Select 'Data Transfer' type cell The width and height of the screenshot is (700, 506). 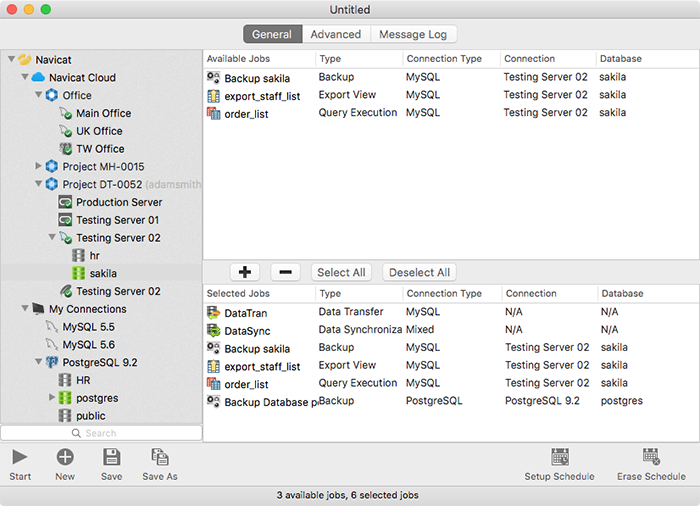coord(351,311)
